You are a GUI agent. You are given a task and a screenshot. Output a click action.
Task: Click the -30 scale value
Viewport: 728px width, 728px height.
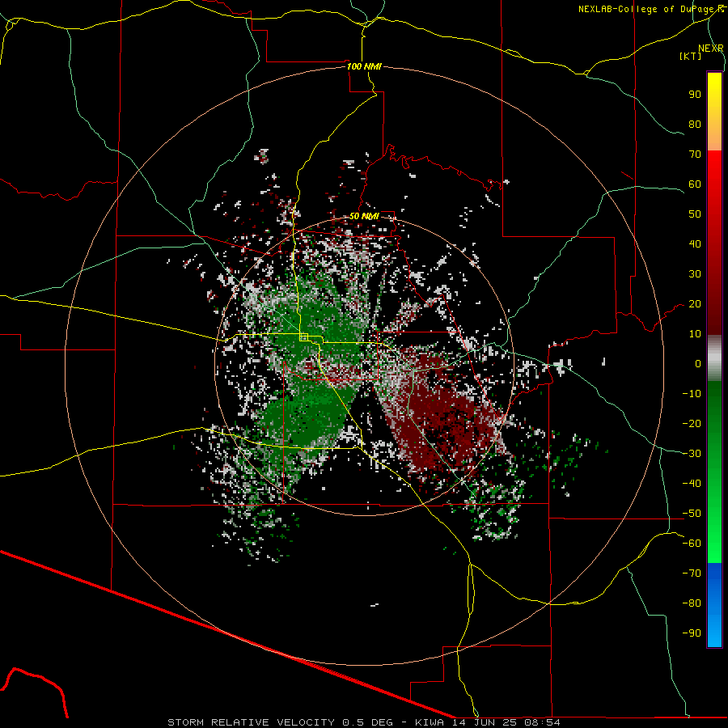[x=692, y=454]
